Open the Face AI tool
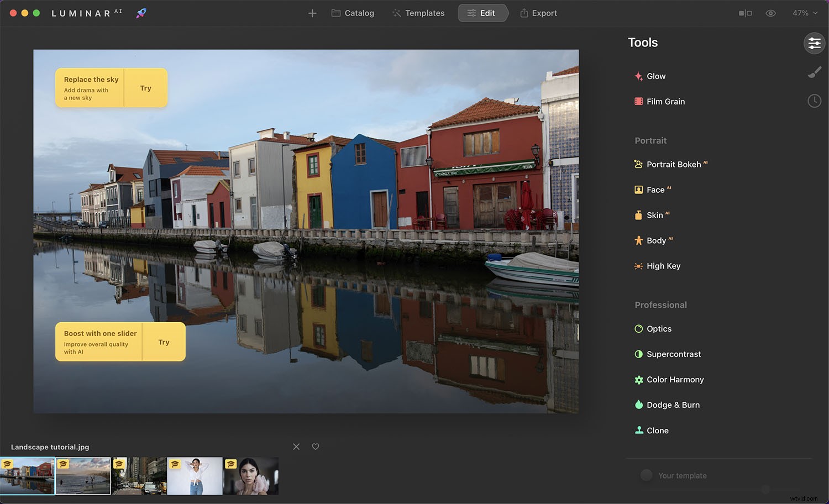829x504 pixels. click(658, 190)
